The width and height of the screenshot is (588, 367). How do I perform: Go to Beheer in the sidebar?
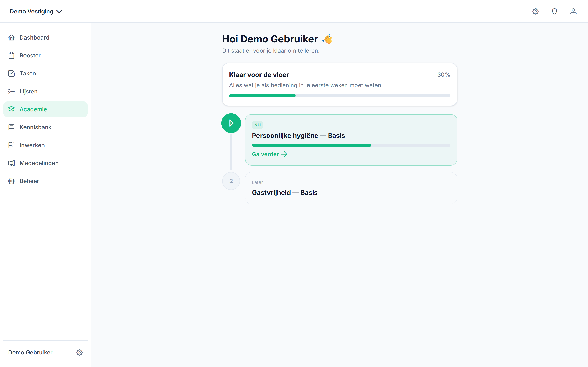46,181
